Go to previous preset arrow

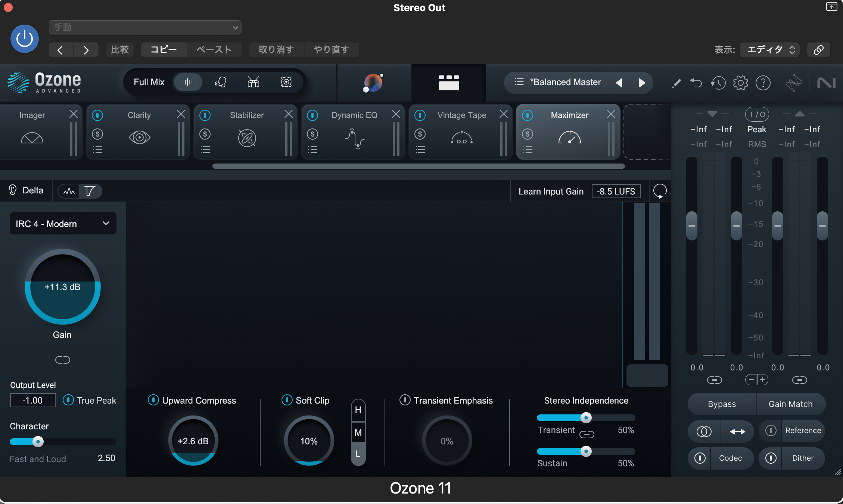[619, 83]
